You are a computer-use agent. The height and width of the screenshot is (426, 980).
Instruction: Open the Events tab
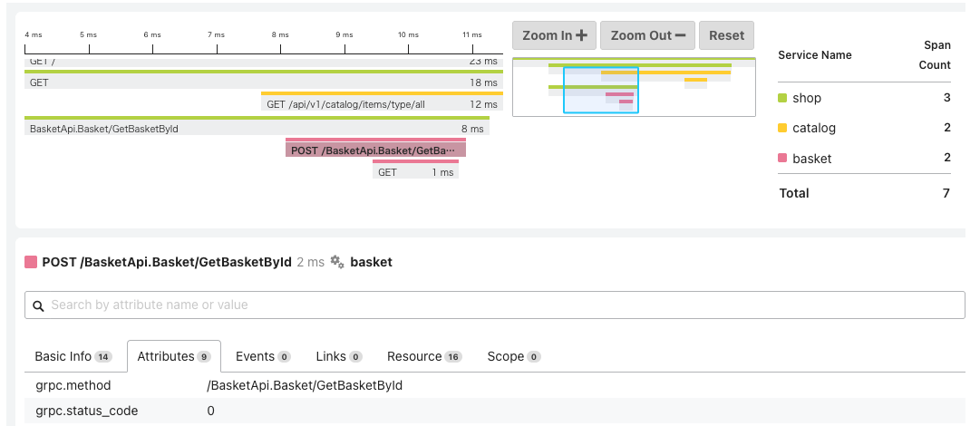(x=257, y=356)
